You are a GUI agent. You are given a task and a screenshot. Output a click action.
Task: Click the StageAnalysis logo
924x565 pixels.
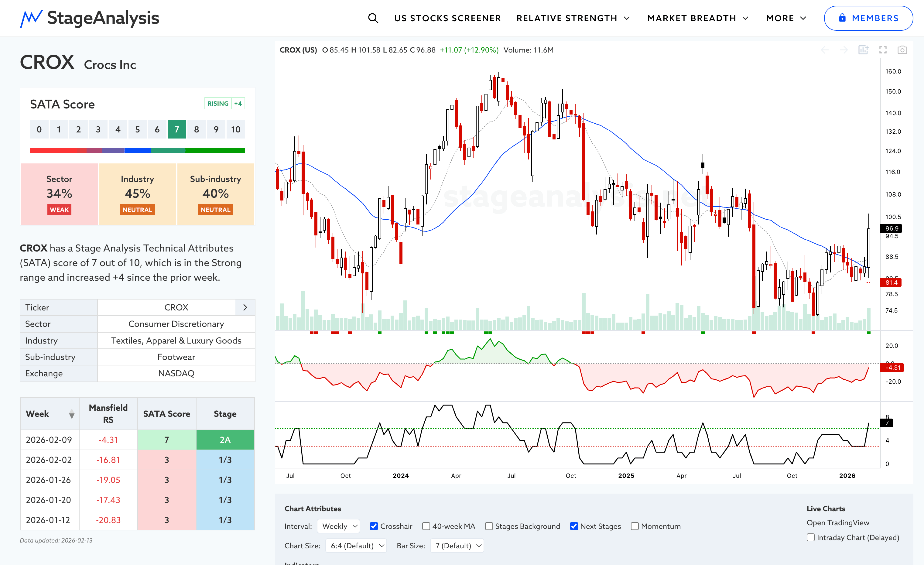point(90,18)
